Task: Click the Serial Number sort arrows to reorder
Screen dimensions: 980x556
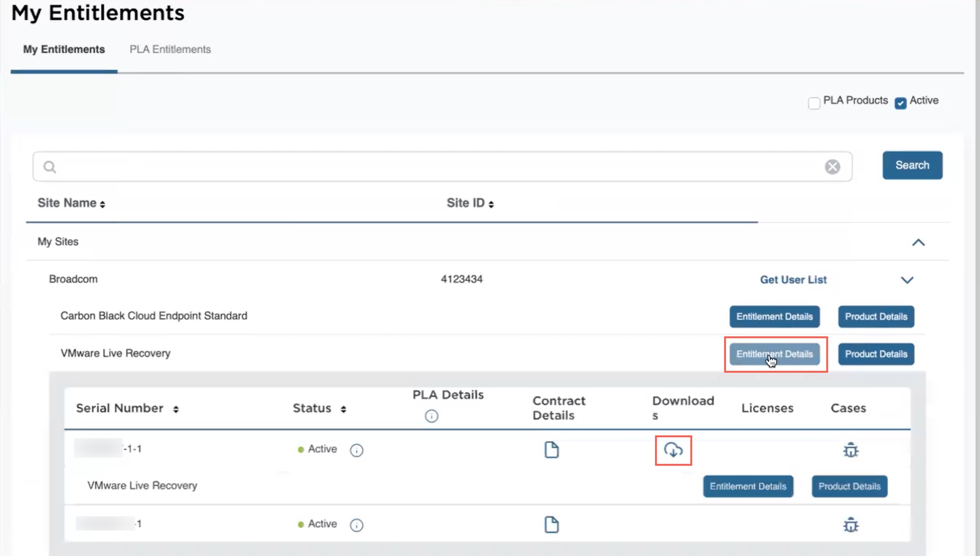Action: click(x=174, y=408)
